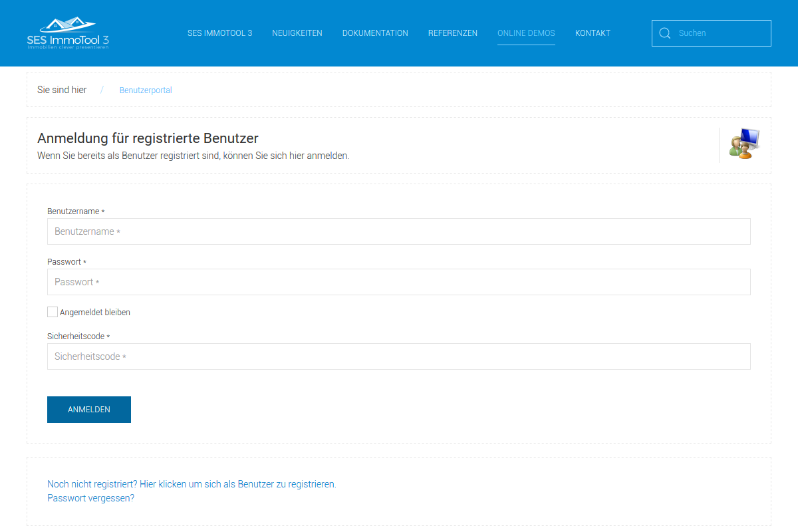Go to the DOKUMENTATION page
This screenshot has height=532, width=798.
(375, 33)
